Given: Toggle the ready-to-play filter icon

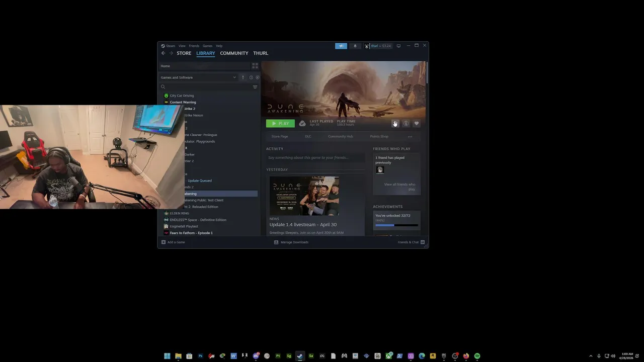Looking at the screenshot, I should click(x=258, y=77).
